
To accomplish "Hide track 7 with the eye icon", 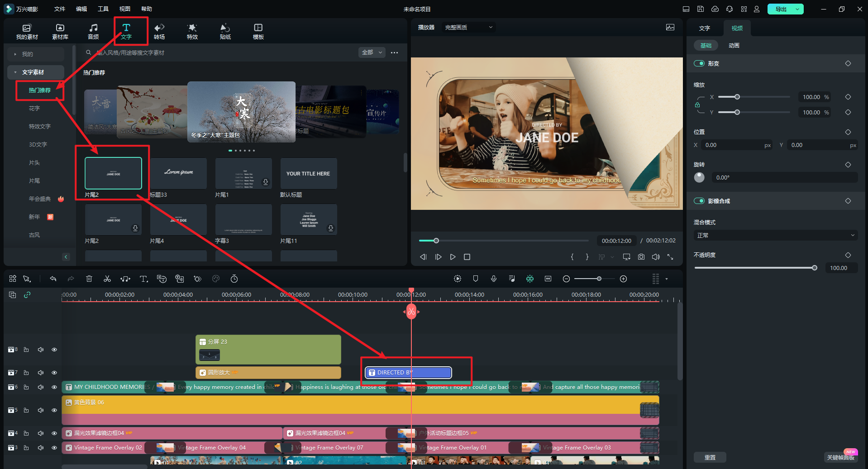I will coord(54,373).
